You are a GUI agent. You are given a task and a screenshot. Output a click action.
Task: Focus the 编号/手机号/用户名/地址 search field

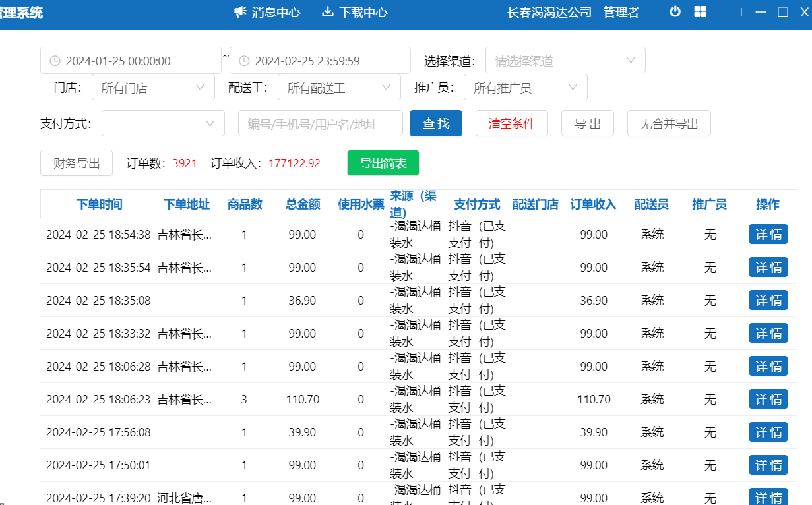pyautogui.click(x=321, y=123)
